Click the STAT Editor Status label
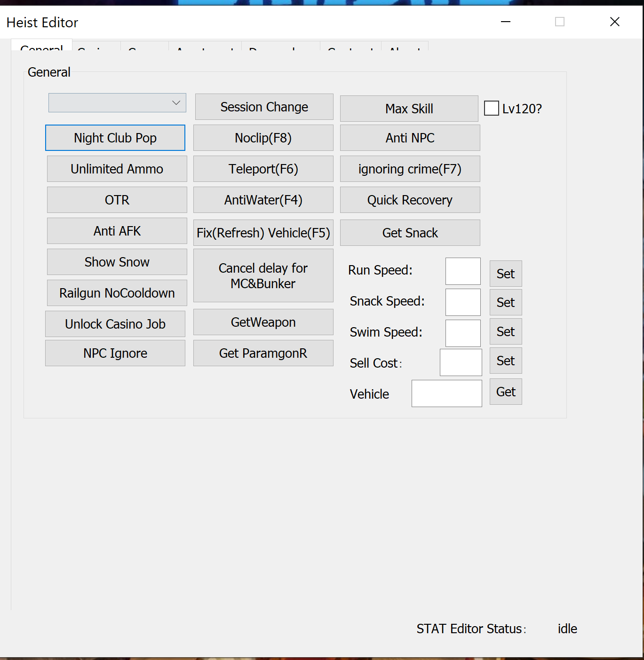Screen dimensions: 644x660 [x=471, y=629]
